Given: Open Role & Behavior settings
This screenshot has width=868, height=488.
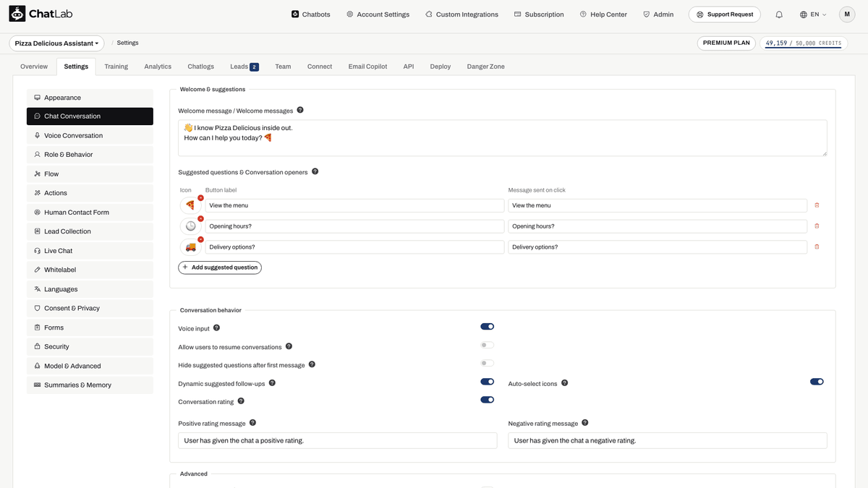Looking at the screenshot, I should (90, 155).
